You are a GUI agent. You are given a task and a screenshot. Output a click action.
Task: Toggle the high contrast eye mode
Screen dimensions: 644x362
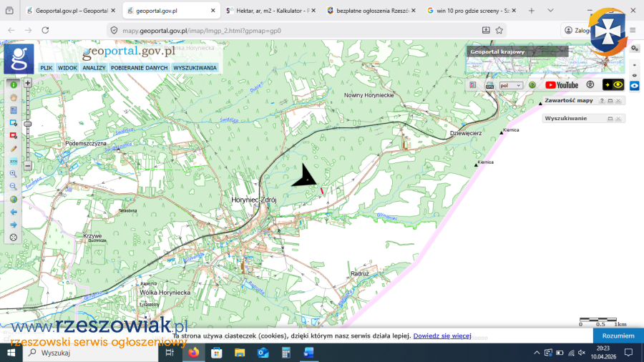coord(613,84)
